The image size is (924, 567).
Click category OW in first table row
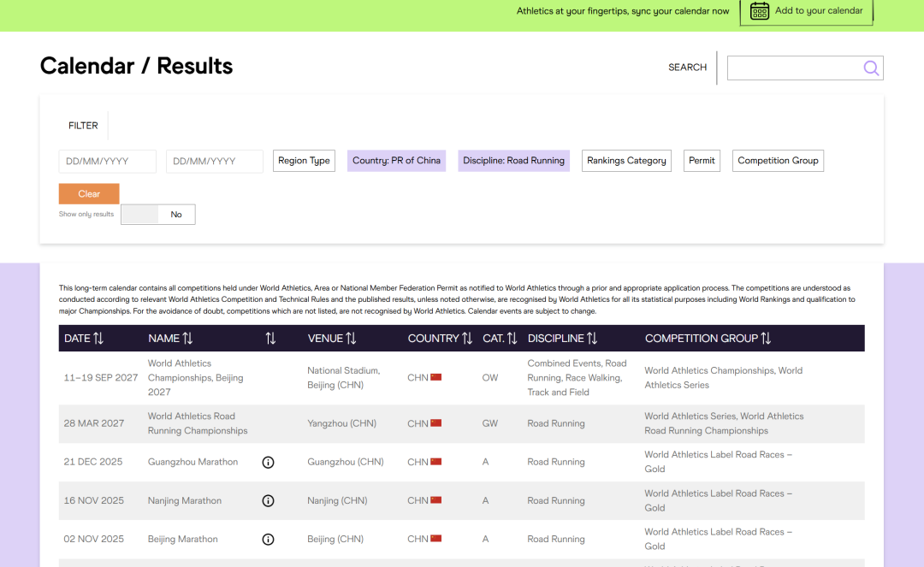tap(489, 378)
